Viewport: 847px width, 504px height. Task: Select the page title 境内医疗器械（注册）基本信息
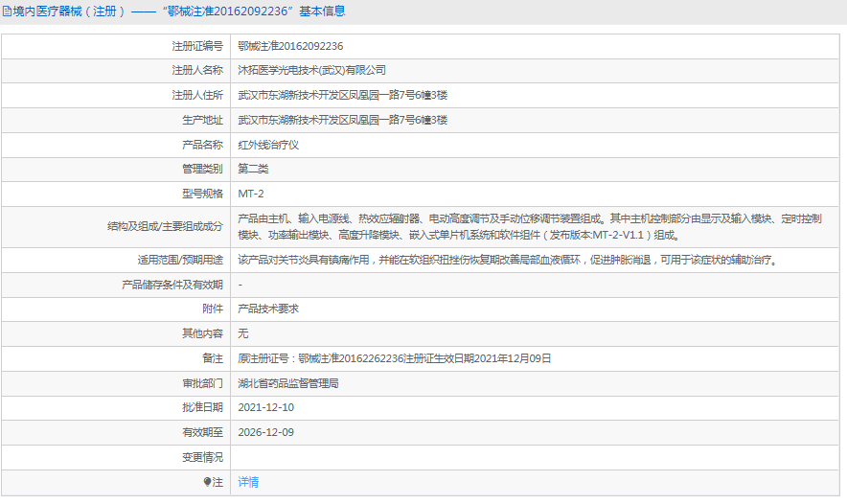[178, 11]
